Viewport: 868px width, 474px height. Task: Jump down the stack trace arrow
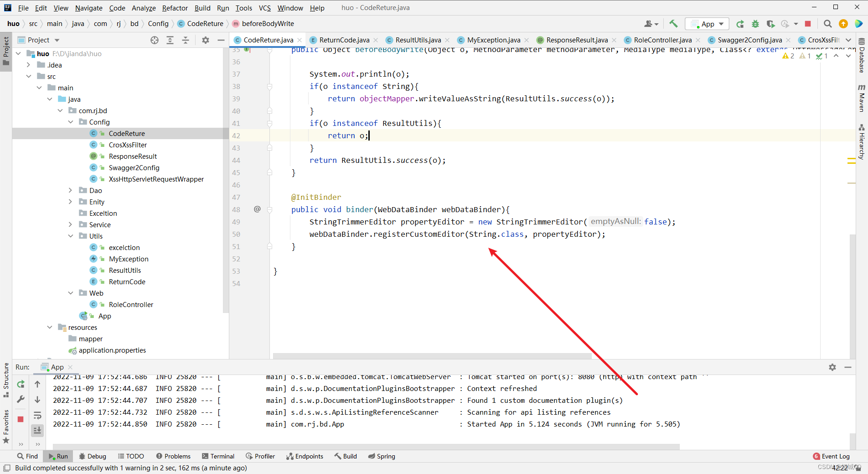coord(37,399)
